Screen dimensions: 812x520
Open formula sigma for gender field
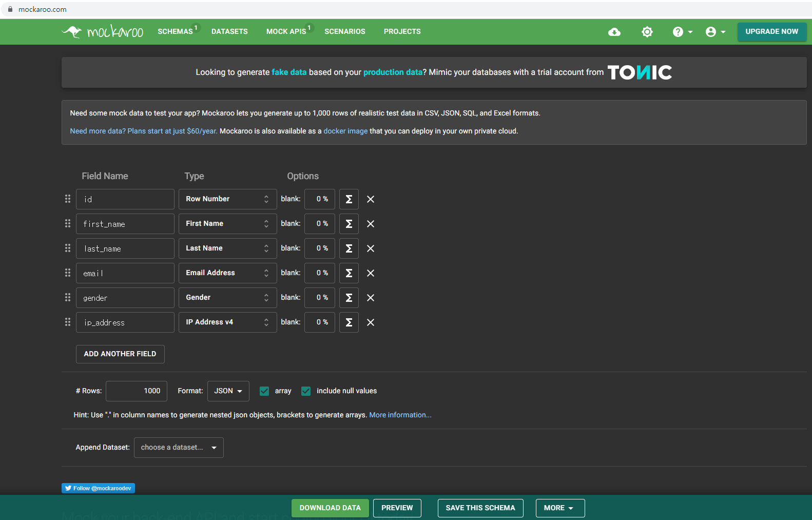349,298
